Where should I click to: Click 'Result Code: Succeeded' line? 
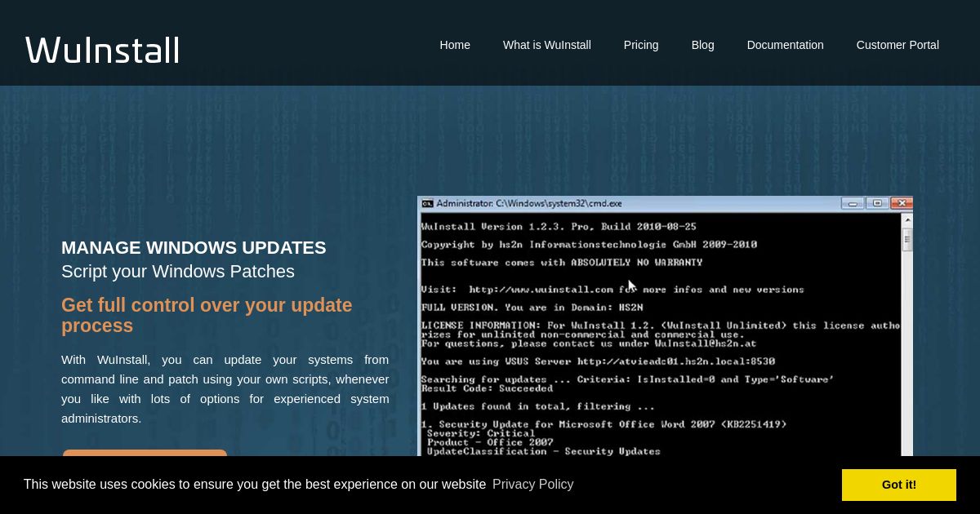[487, 388]
